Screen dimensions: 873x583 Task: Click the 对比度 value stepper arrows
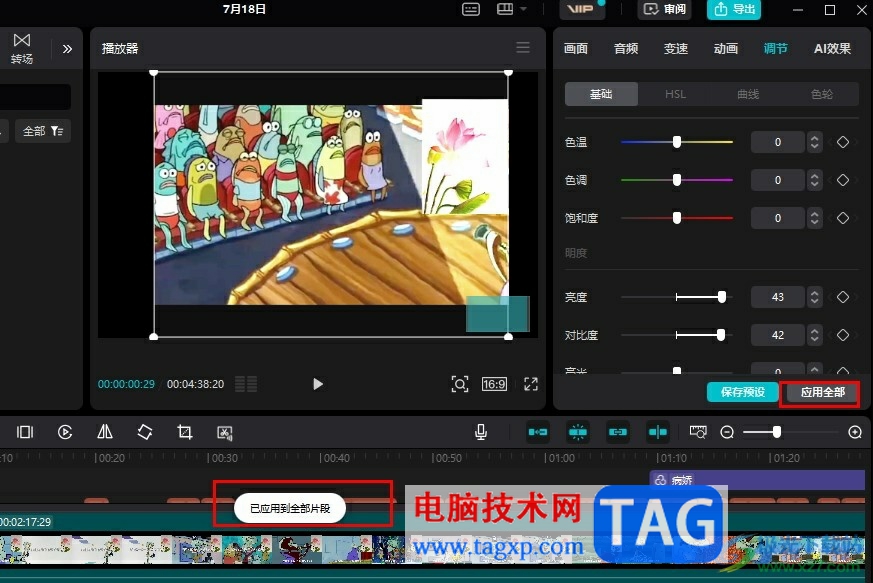tap(815, 335)
